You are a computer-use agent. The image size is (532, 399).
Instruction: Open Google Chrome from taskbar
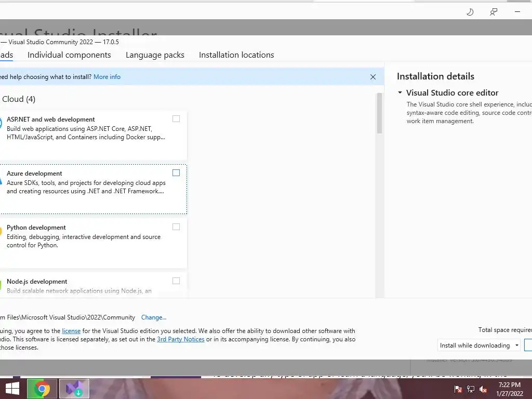[42, 389]
